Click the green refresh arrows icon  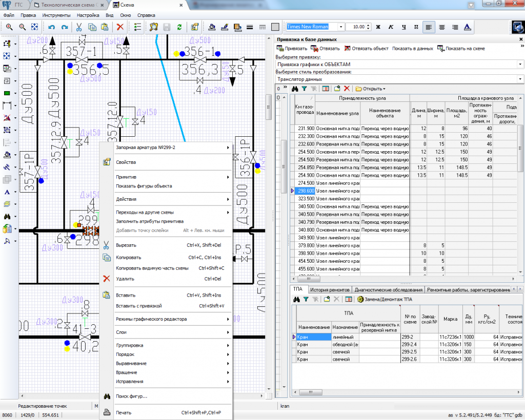[179, 27]
